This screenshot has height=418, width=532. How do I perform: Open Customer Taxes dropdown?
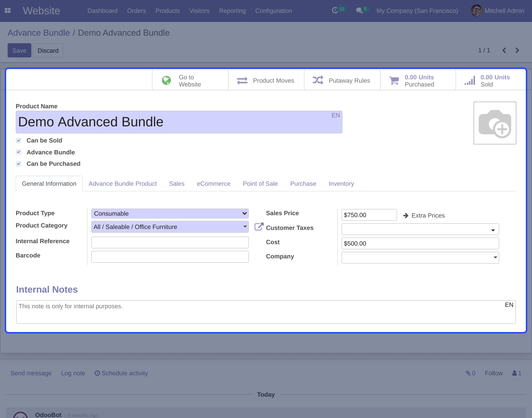[420, 229]
